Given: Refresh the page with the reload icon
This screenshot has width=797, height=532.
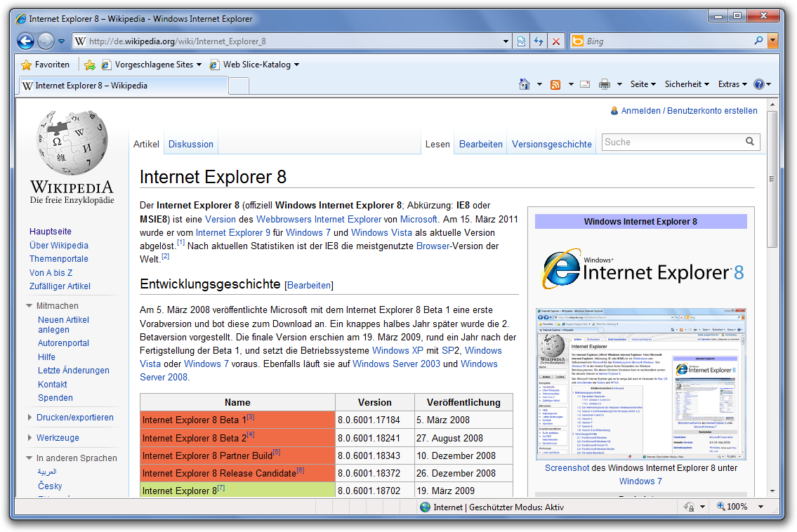Looking at the screenshot, I should 539,41.
